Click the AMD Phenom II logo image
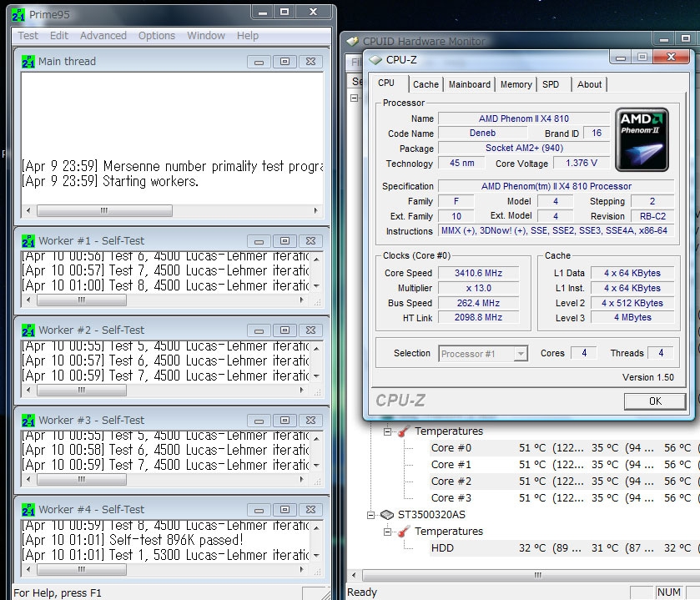This screenshot has width=700, height=600. [642, 139]
